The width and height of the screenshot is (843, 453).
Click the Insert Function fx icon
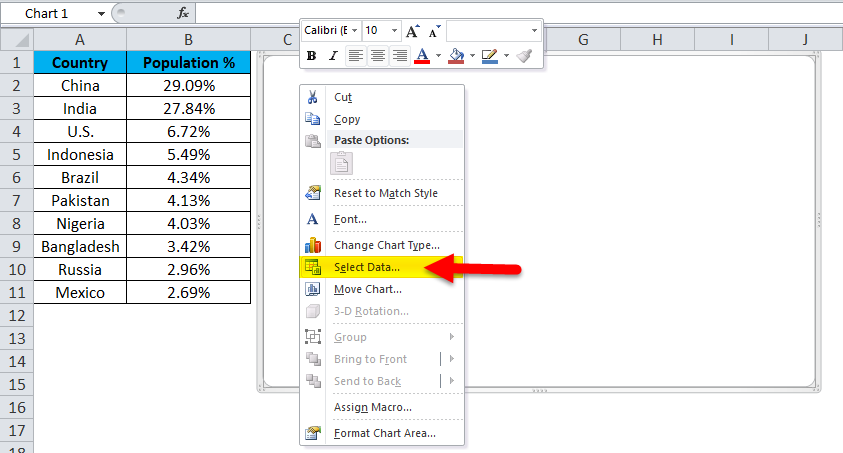tap(183, 13)
